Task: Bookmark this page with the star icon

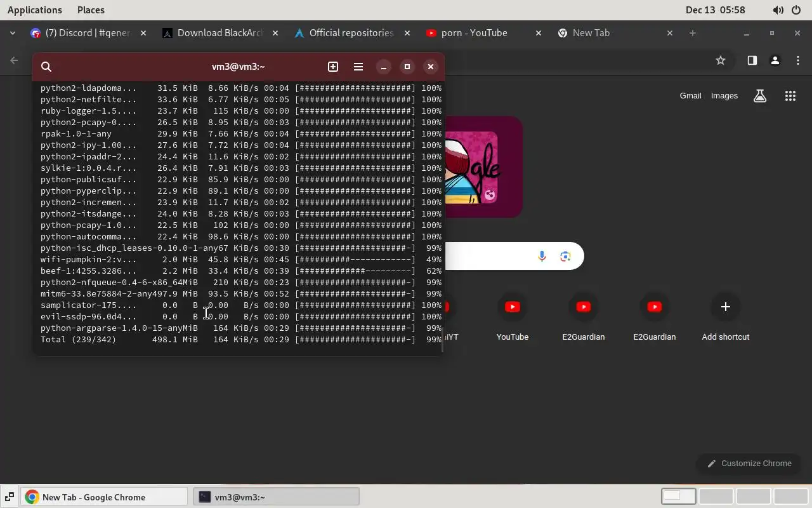Action: click(x=721, y=60)
